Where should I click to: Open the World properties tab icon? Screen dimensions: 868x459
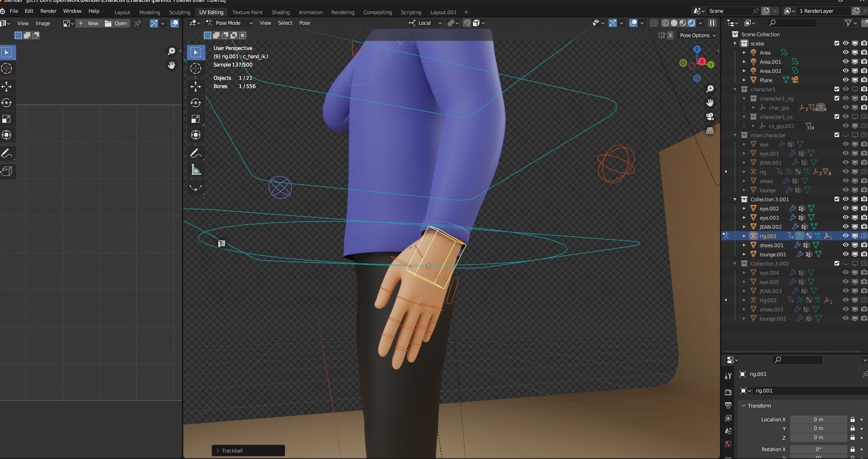tap(728, 444)
